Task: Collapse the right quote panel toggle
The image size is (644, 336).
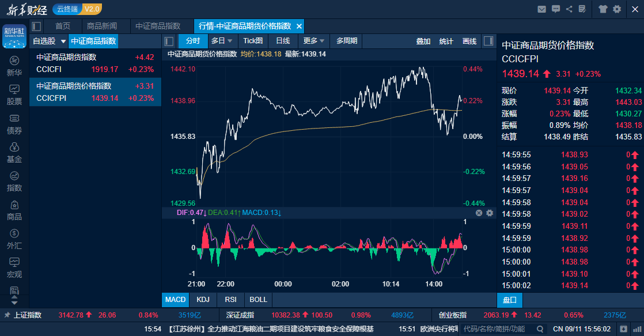Action: (x=488, y=41)
